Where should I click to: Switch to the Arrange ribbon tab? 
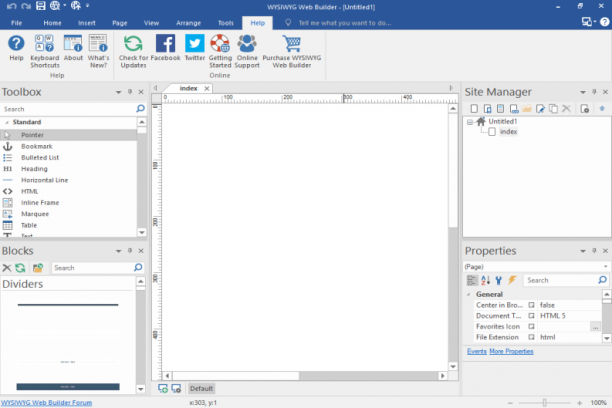pos(188,23)
